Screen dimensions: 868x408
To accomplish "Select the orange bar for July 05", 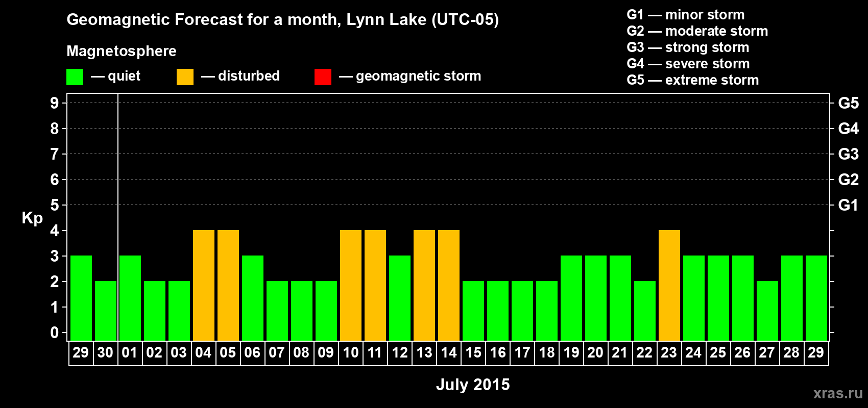I will coord(228,286).
